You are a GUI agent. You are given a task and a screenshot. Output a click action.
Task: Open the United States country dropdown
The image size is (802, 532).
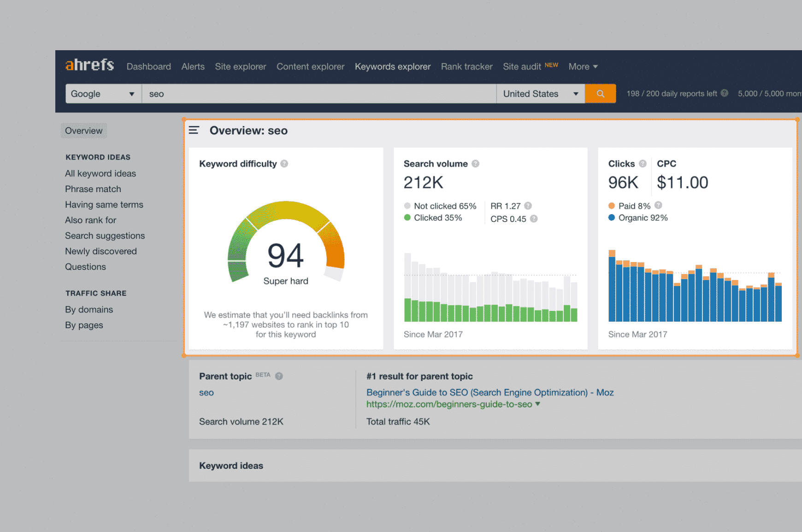coord(540,94)
